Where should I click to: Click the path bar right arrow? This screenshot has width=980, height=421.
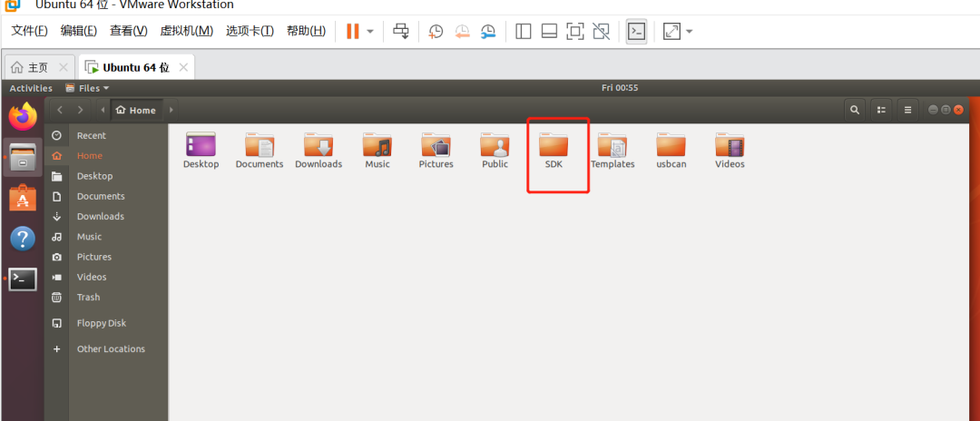(x=171, y=110)
